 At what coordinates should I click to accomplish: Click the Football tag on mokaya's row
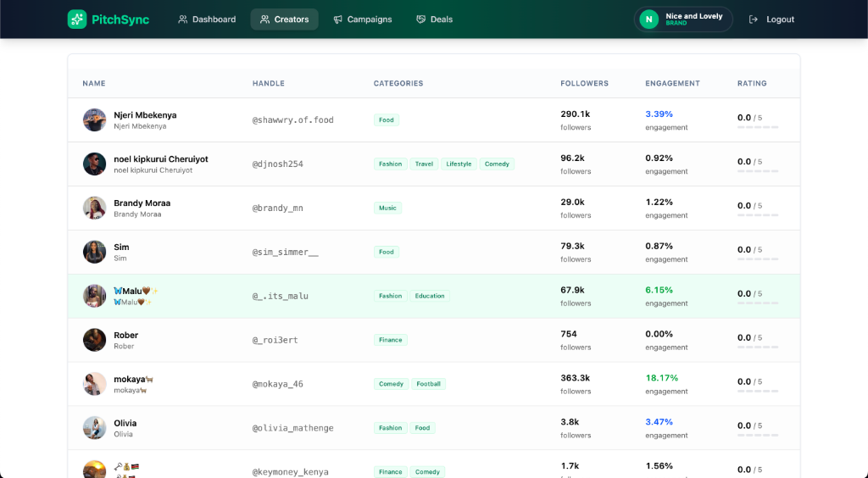point(429,385)
